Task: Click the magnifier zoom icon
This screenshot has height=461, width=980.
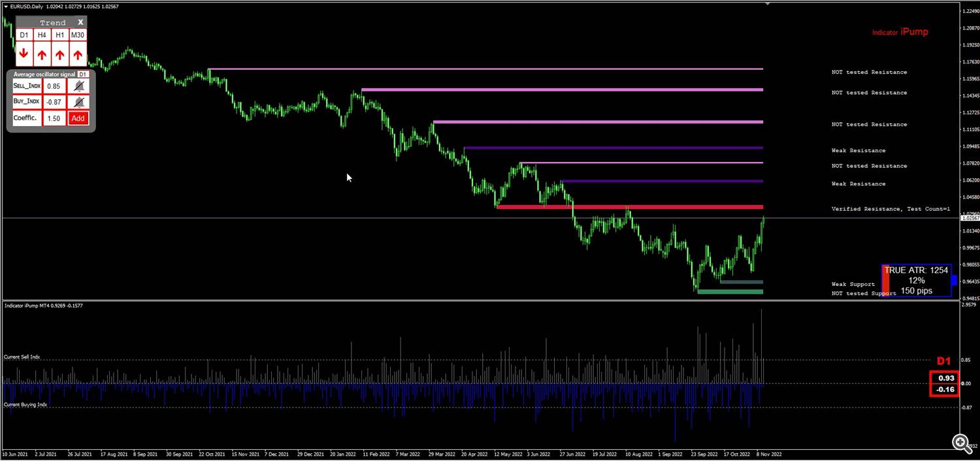Action: (961, 443)
